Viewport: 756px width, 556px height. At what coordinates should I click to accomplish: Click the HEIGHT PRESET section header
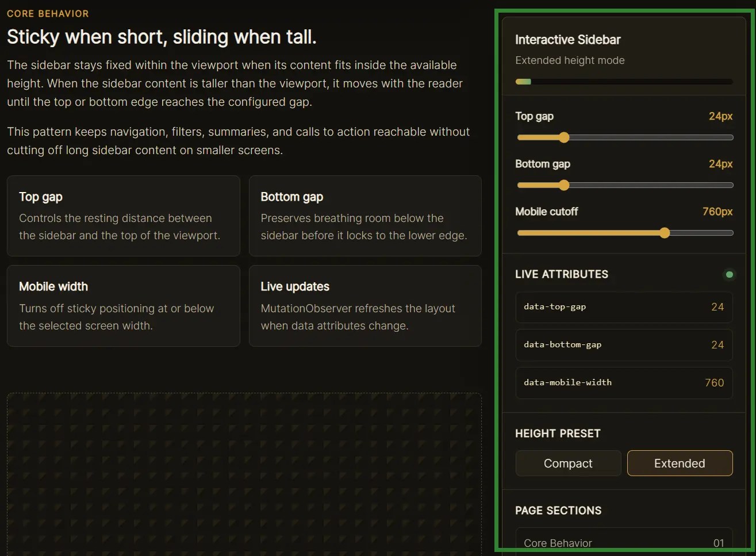coord(558,433)
